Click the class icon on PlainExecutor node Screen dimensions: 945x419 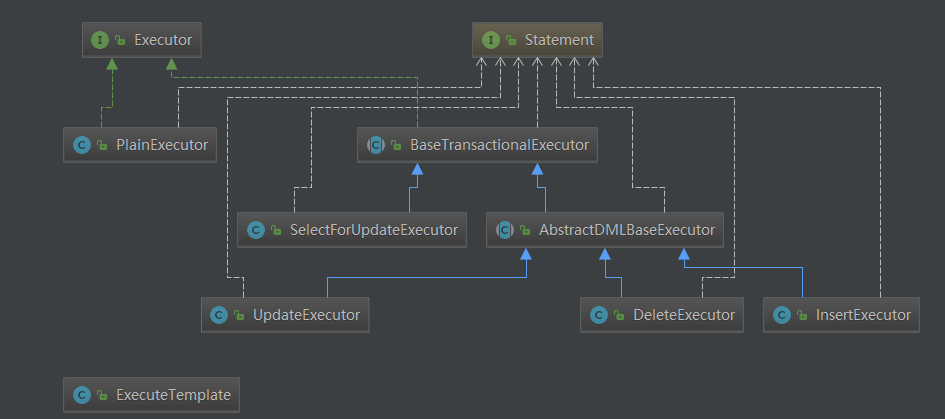point(80,145)
